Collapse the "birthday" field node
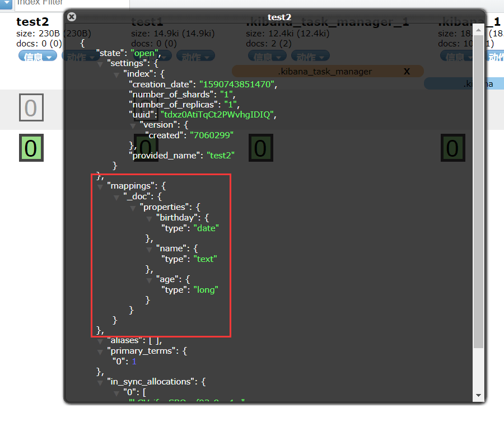504x422 pixels. 149,219
